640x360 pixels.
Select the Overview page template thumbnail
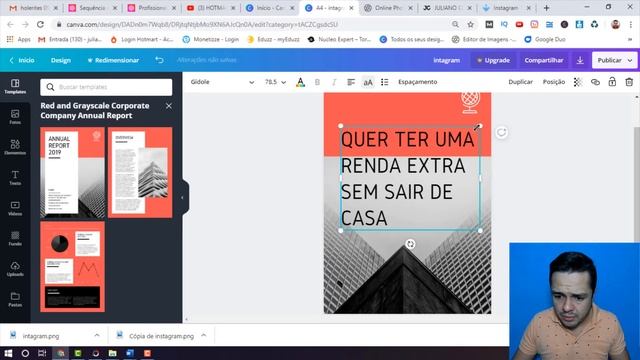(x=140, y=173)
